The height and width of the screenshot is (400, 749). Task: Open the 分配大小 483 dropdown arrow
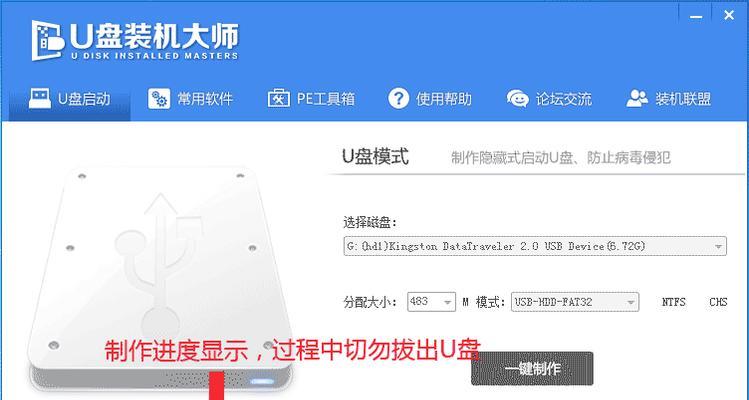447,303
